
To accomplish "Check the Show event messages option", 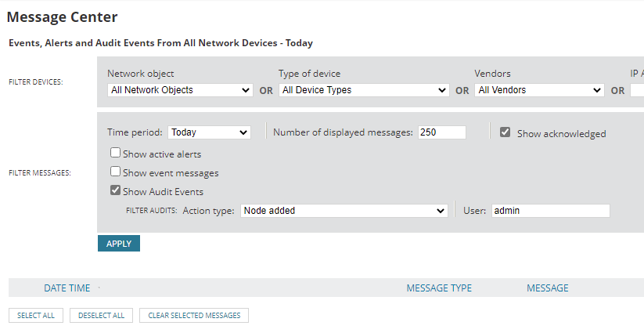I will (x=115, y=172).
